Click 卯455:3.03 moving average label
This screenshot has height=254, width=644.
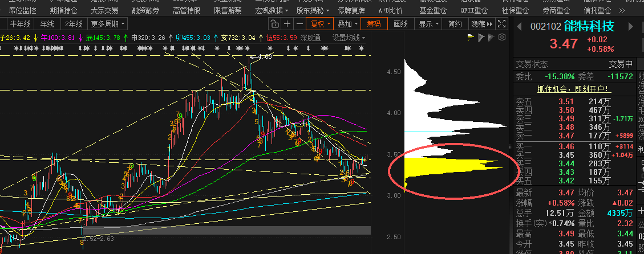click(193, 38)
